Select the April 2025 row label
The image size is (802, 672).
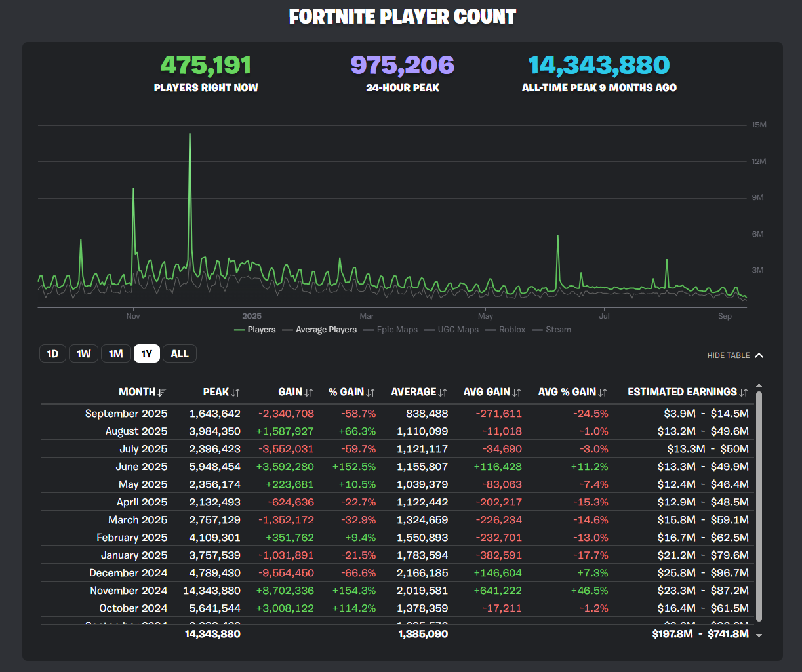(141, 502)
